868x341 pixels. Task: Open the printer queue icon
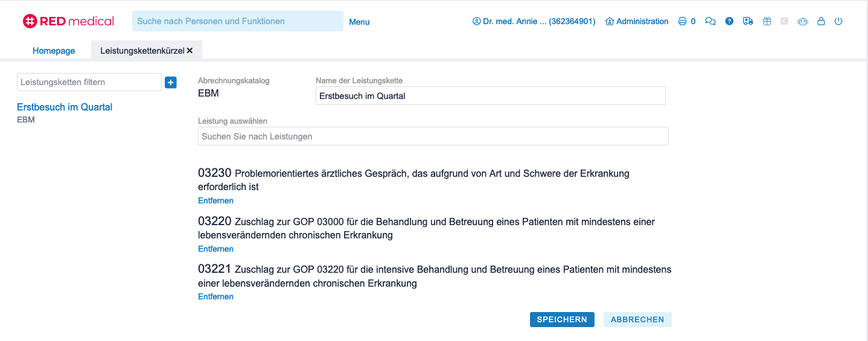click(x=683, y=22)
